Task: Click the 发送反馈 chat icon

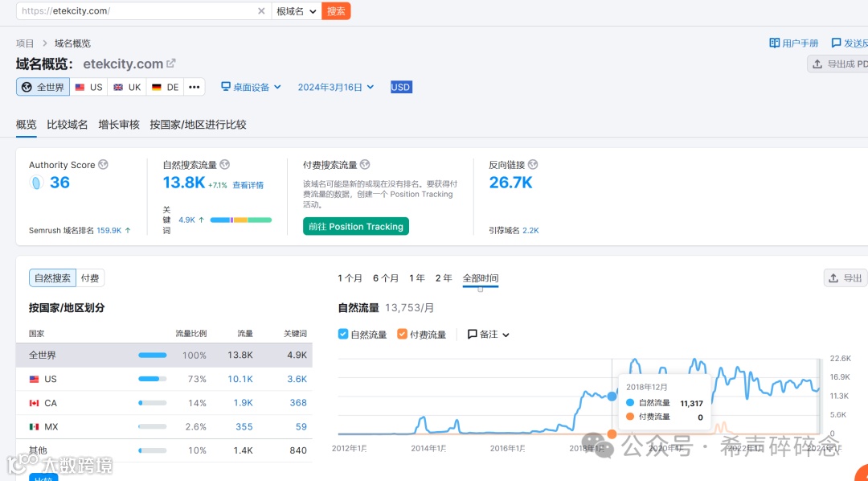Action: (x=836, y=43)
